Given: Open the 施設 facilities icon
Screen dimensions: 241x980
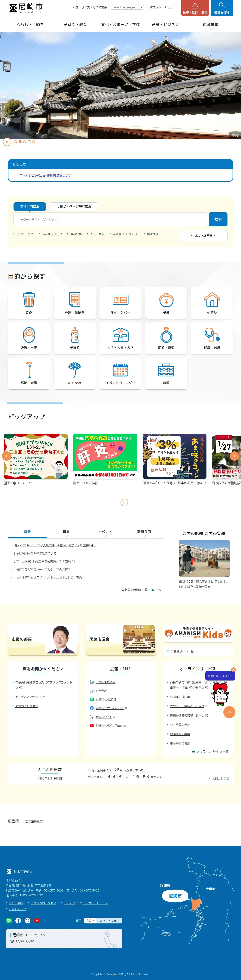Looking at the screenshot, I should [166, 373].
